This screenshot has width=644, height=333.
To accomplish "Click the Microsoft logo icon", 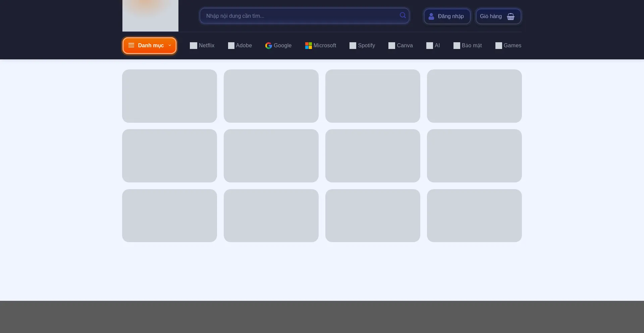I will 308,46.
